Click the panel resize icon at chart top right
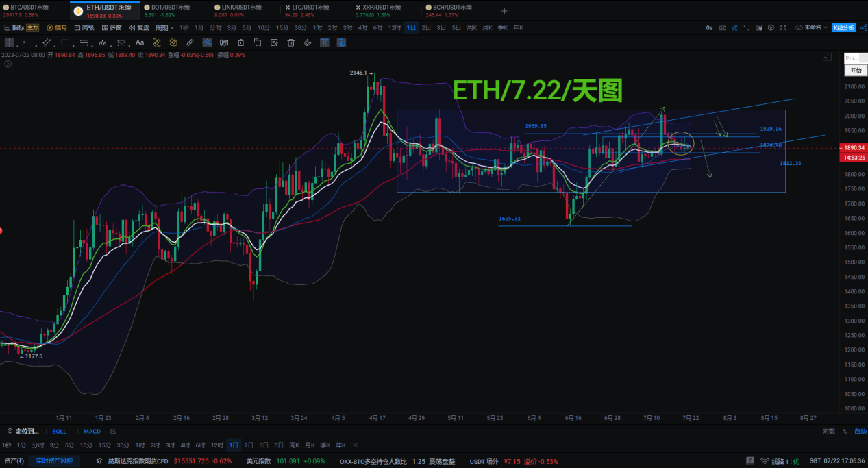Viewport: 868px width, 468px height. point(827,57)
